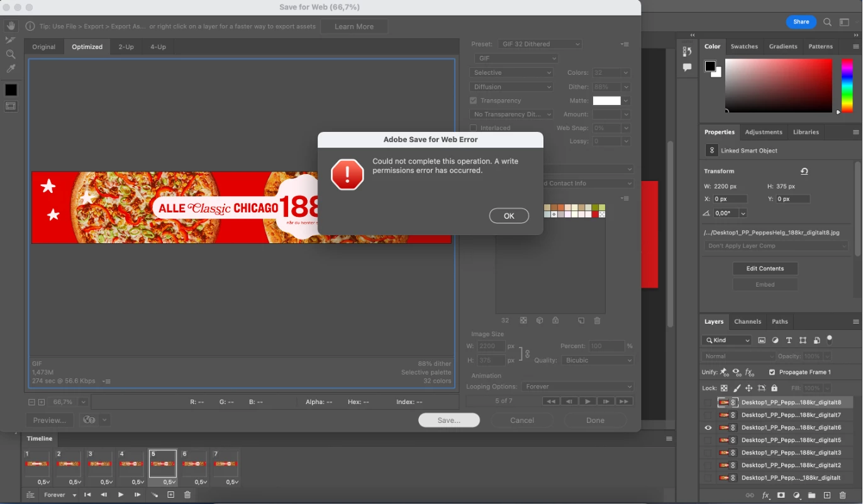Viewport: 863px width, 504px height.
Task: Delete the selected layer with trash icon
Action: 843,495
